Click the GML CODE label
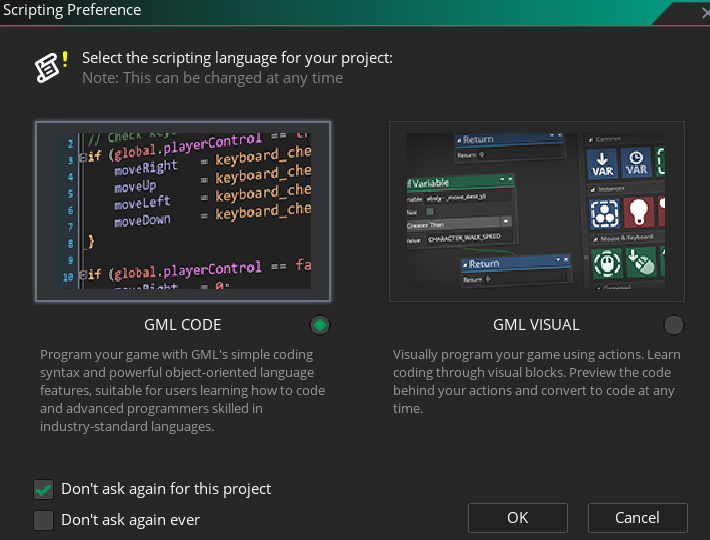 click(x=182, y=325)
